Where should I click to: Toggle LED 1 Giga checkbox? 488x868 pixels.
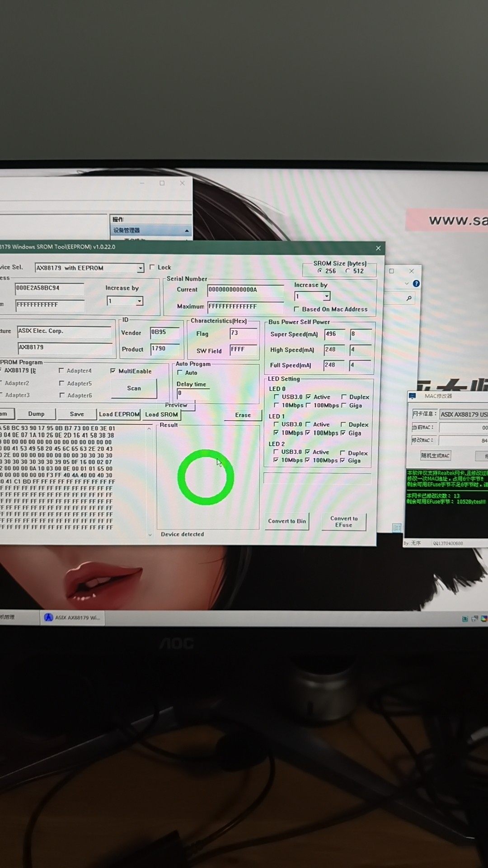343,433
